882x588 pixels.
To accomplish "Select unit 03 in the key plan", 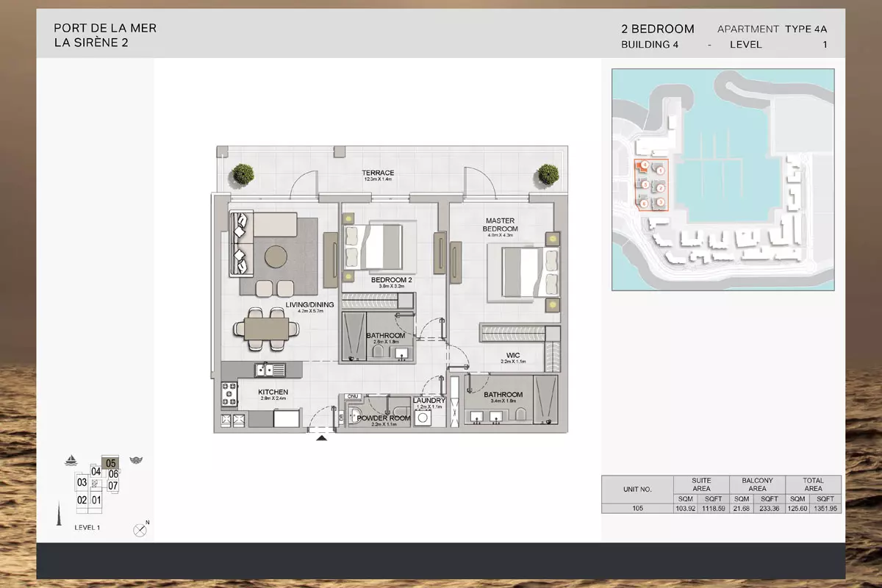I will tap(82, 482).
